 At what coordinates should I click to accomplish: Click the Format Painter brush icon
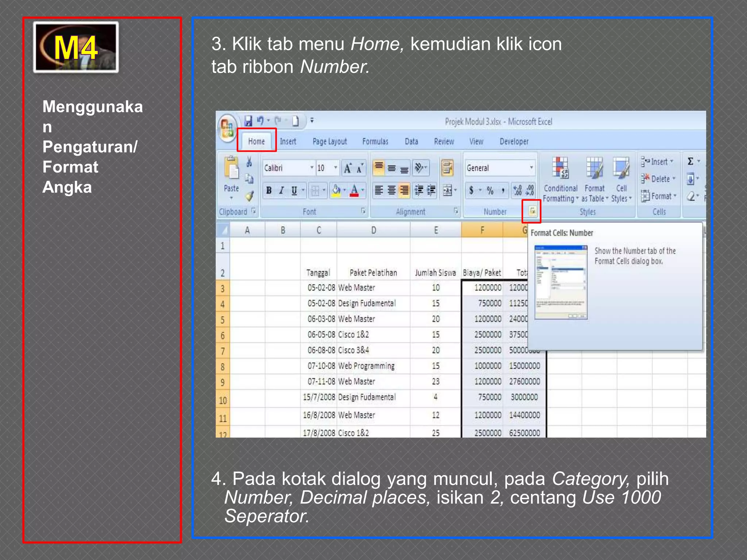point(249,197)
